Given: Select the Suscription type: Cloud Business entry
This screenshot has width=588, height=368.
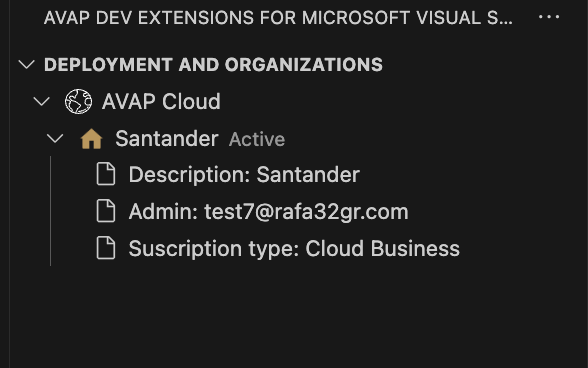Looking at the screenshot, I should pyautogui.click(x=294, y=248).
